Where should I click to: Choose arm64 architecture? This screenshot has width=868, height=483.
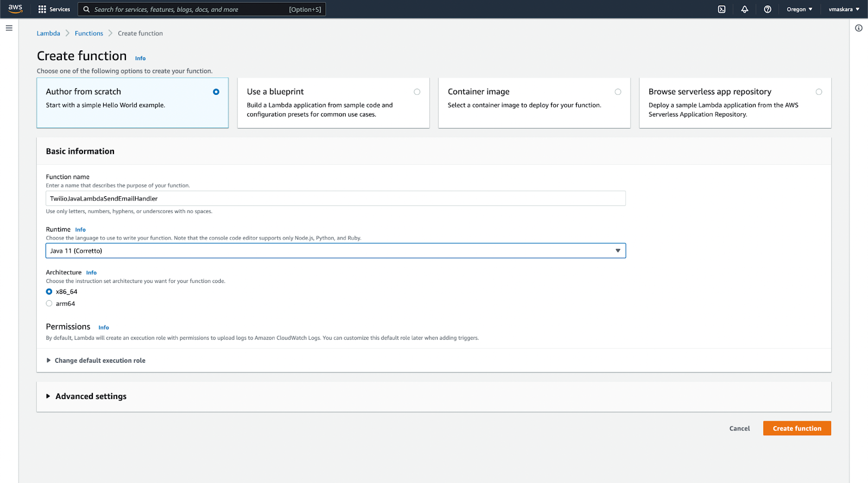click(49, 304)
